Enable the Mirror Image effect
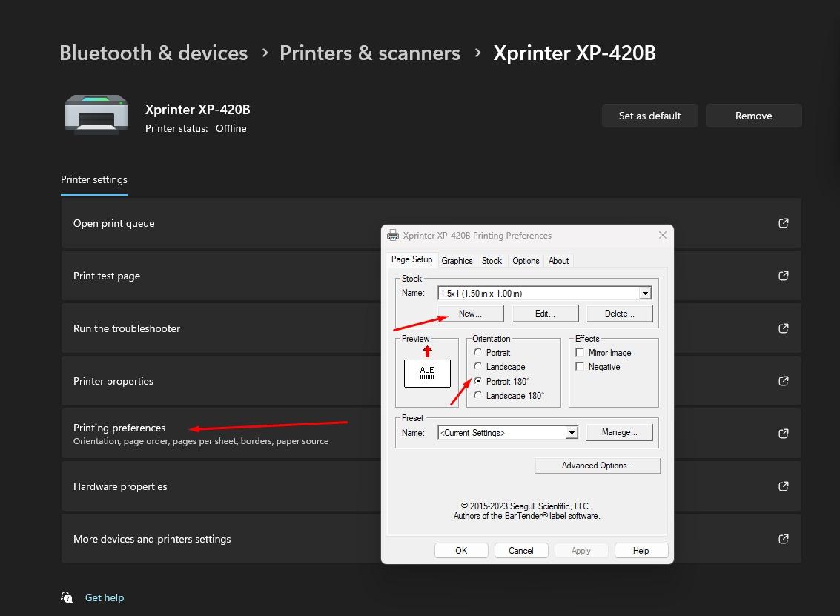Viewport: 840px width, 616px height. coord(580,352)
